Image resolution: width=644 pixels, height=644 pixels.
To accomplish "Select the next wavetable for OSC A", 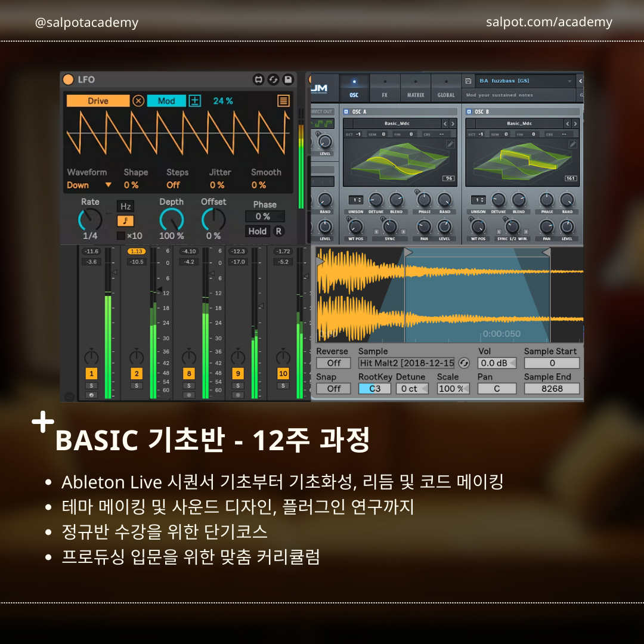I will tap(453, 123).
